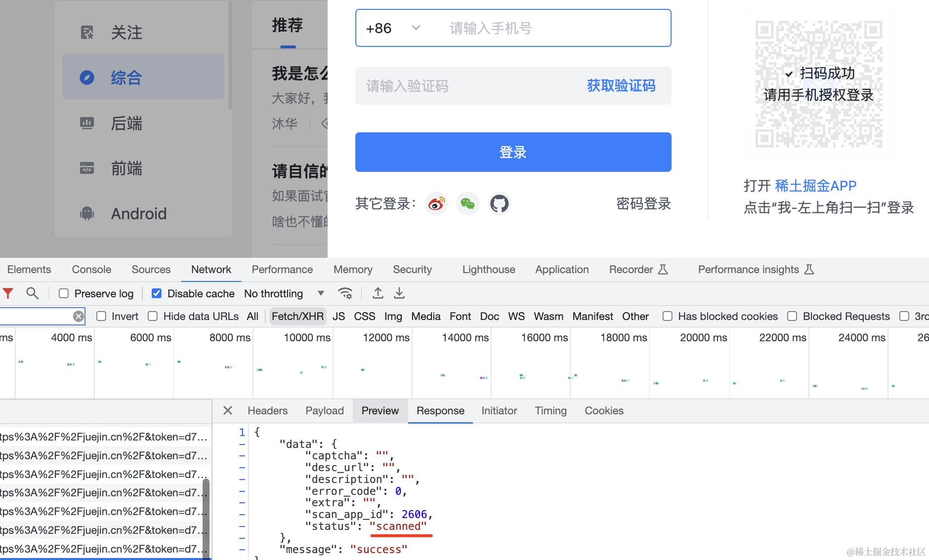This screenshot has height=560, width=929.
Task: Show the request Preview tab
Action: coord(380,410)
